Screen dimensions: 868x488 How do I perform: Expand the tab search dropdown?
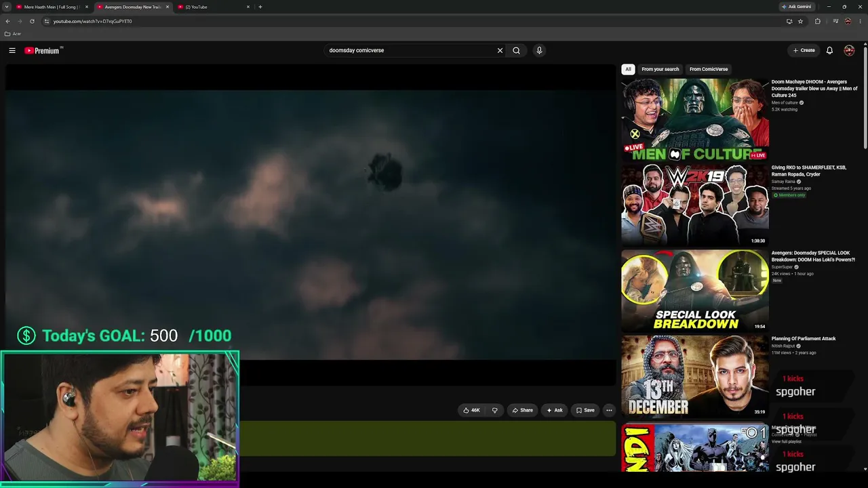coord(6,7)
